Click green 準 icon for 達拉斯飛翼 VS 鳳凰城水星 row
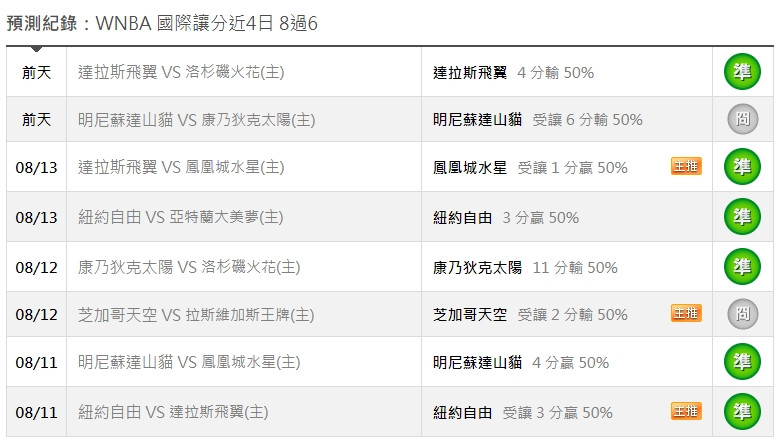This screenshot has width=782, height=446. click(742, 167)
